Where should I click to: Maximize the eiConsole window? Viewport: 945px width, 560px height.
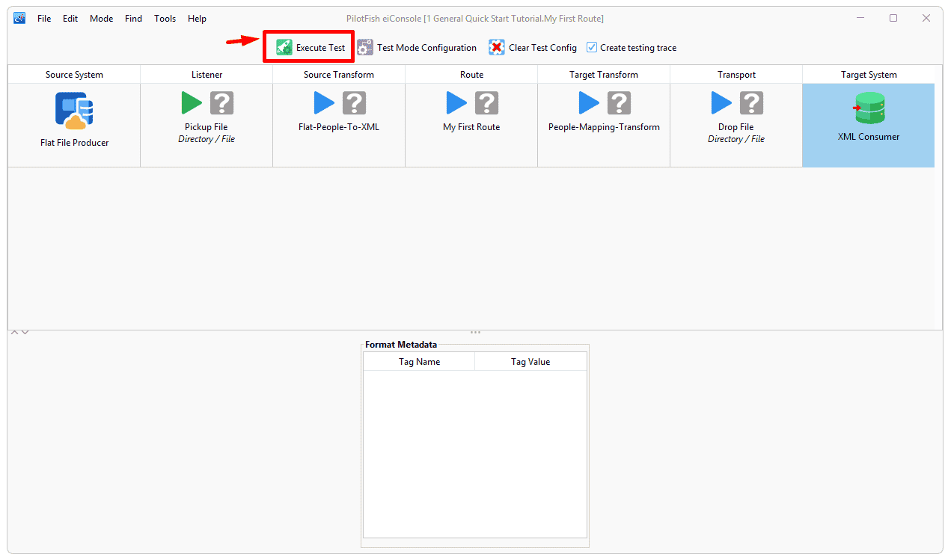coord(893,19)
